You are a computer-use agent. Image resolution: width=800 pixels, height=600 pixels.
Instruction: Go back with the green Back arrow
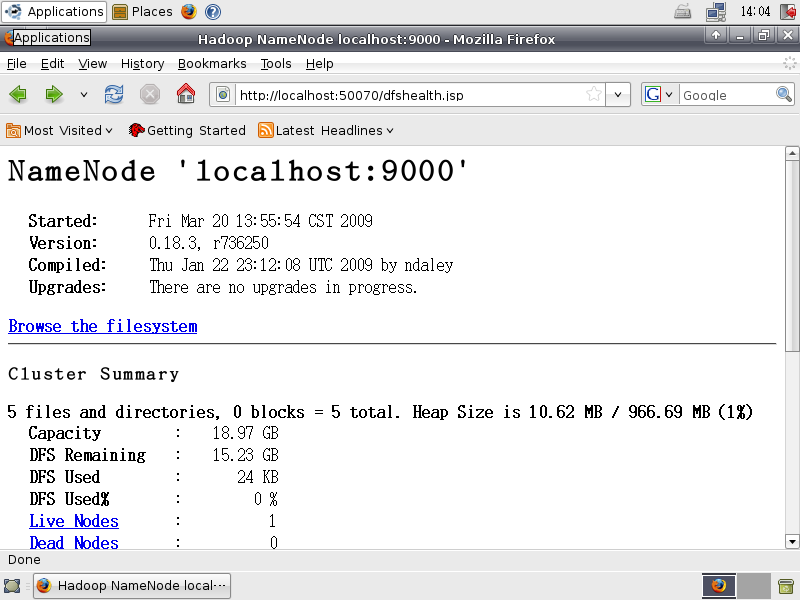point(18,94)
